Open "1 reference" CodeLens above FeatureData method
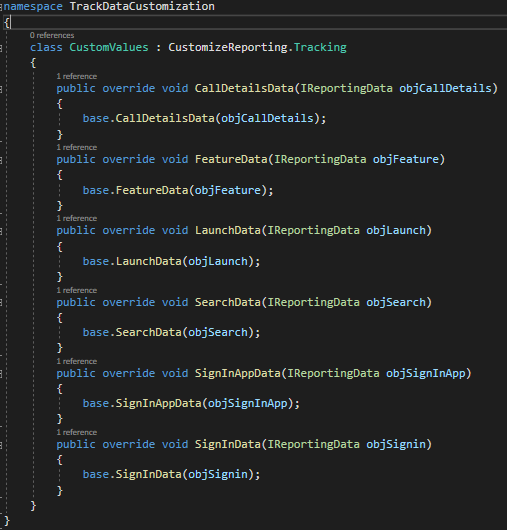Viewport: 507px width, 530px height. 77,147
